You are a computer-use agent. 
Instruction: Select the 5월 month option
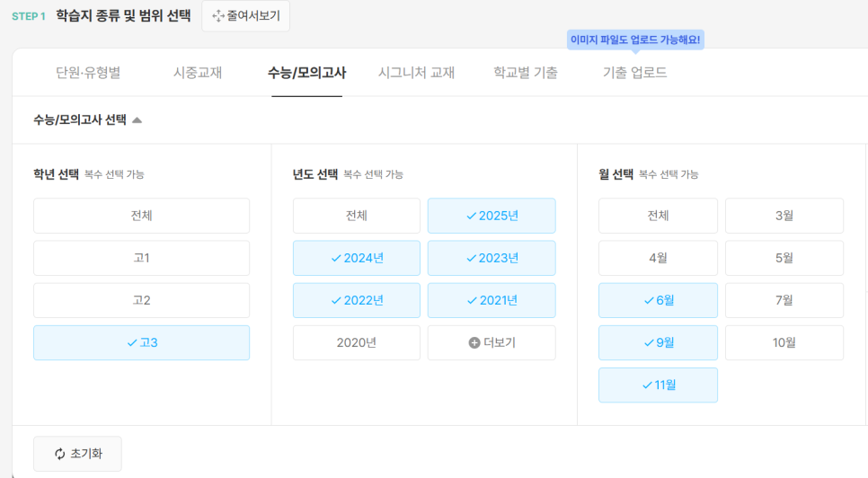(784, 258)
